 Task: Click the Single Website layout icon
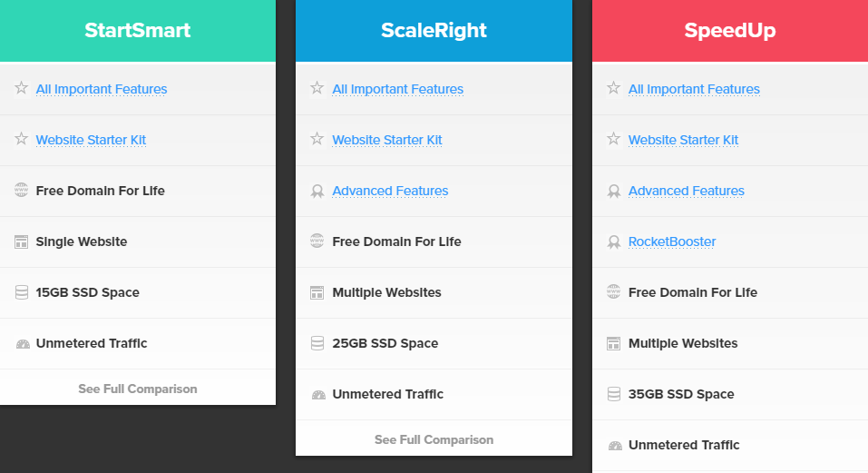click(x=22, y=241)
